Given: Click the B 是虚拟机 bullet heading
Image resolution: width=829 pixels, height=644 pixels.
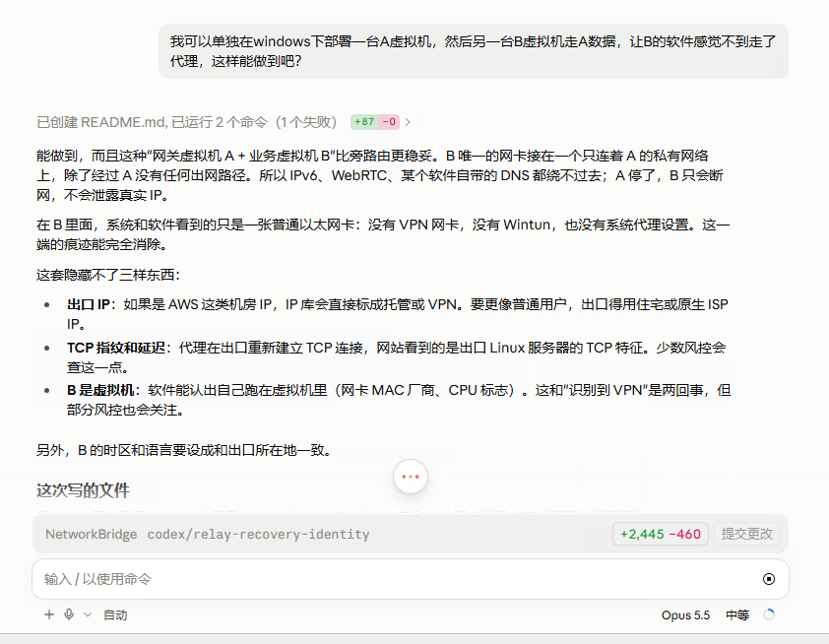Looking at the screenshot, I should point(99,390).
